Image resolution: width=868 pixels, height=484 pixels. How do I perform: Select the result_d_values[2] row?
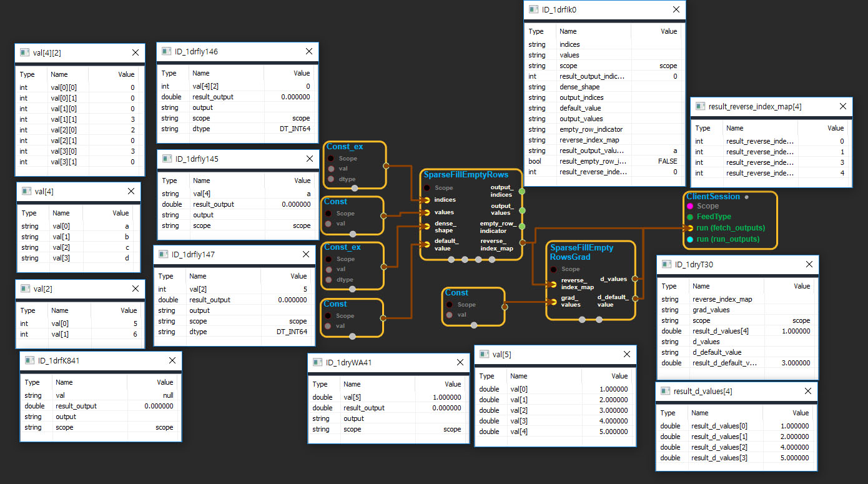736,447
